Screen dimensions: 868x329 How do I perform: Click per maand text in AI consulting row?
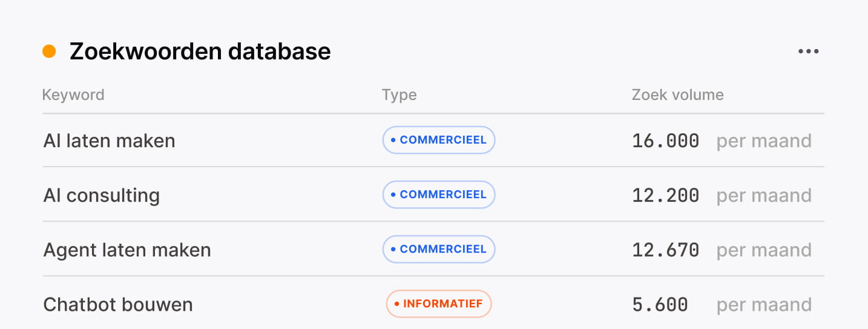764,196
